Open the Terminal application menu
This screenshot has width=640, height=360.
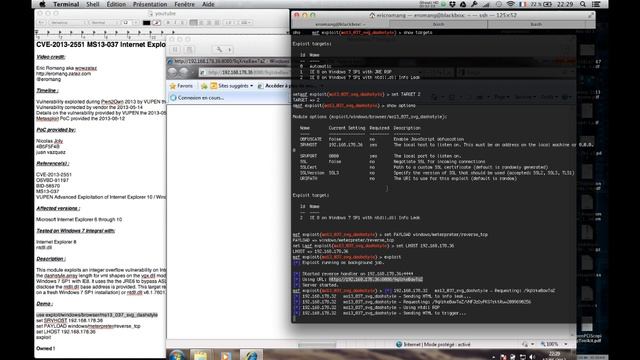(x=66, y=4)
